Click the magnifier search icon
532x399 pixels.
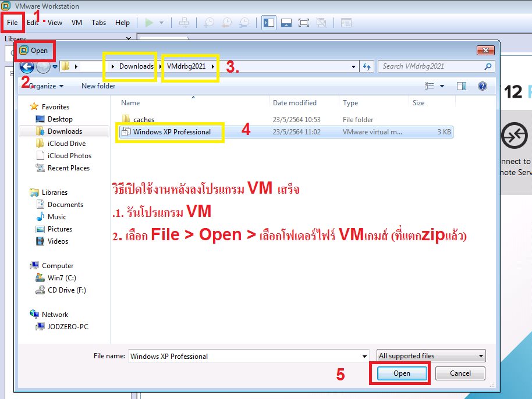point(488,66)
